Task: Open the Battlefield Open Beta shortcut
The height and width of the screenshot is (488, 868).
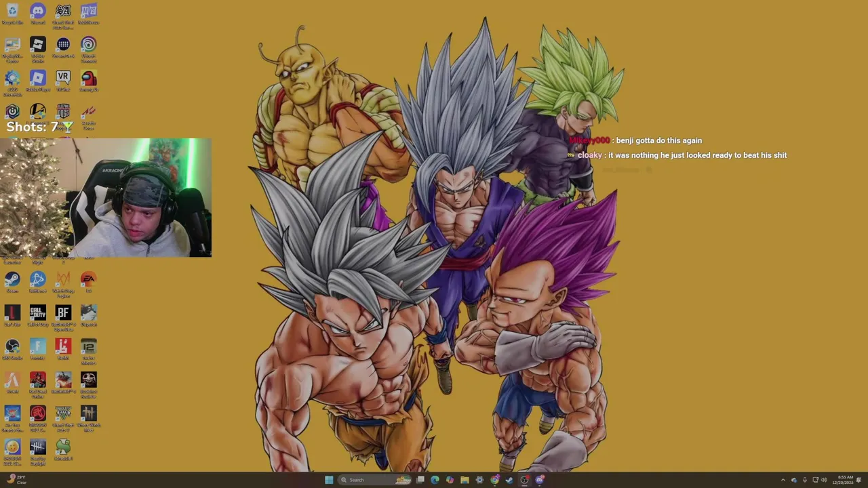Action: (63, 318)
